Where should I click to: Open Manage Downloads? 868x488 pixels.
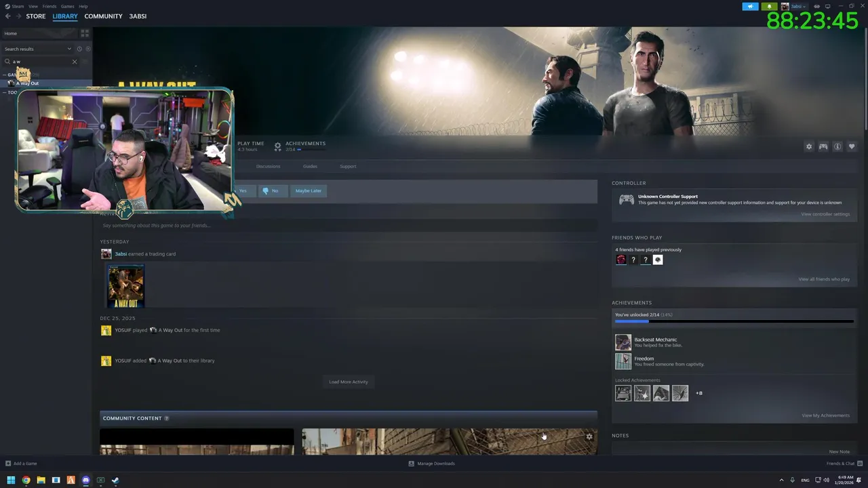click(x=431, y=464)
